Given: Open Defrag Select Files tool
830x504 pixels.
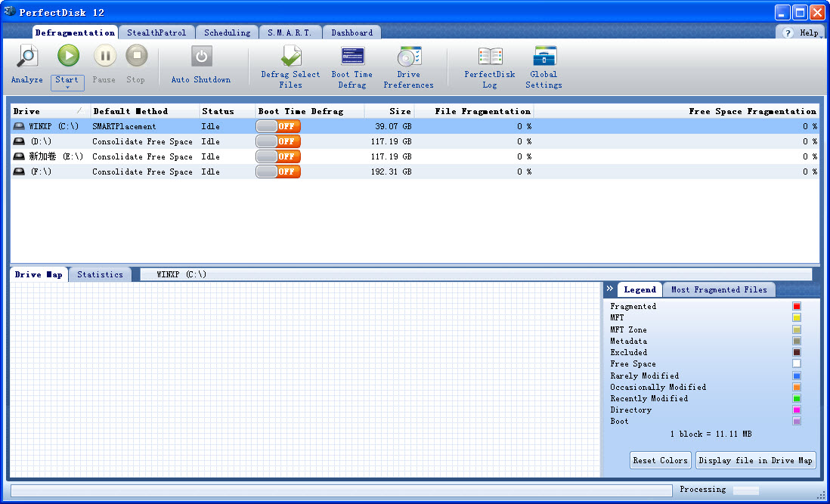Looking at the screenshot, I should point(290,57).
